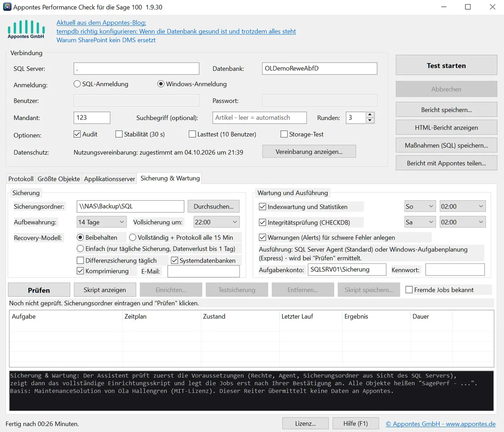The height and width of the screenshot is (432, 504).
Task: Open the Integritätsprüfung time dropdown
Action: pyautogui.click(x=463, y=222)
